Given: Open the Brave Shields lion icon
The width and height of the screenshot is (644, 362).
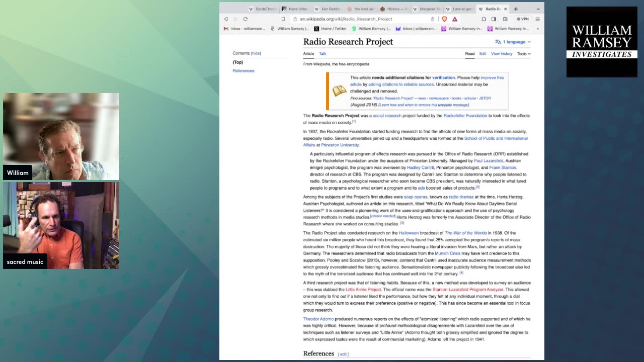Looking at the screenshot, I should [444, 19].
